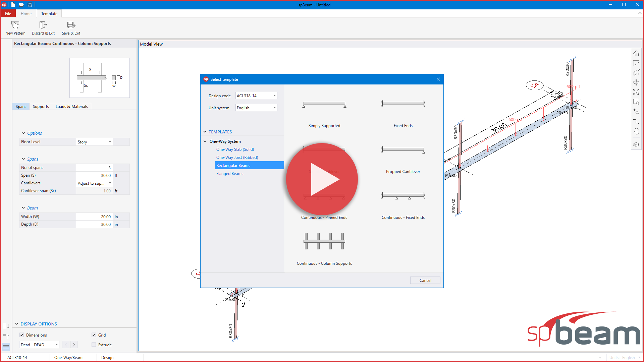Enable the Extrude checkbox

pos(94,345)
